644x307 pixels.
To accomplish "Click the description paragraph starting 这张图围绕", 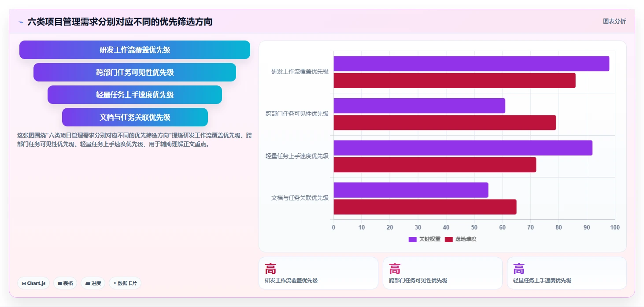I will click(134, 140).
